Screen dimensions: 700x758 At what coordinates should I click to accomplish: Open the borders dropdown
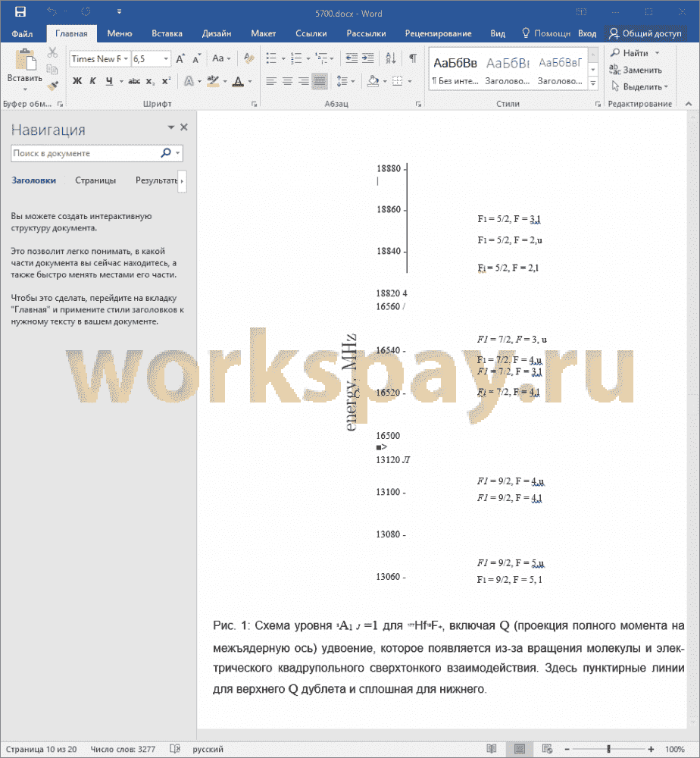click(x=410, y=81)
